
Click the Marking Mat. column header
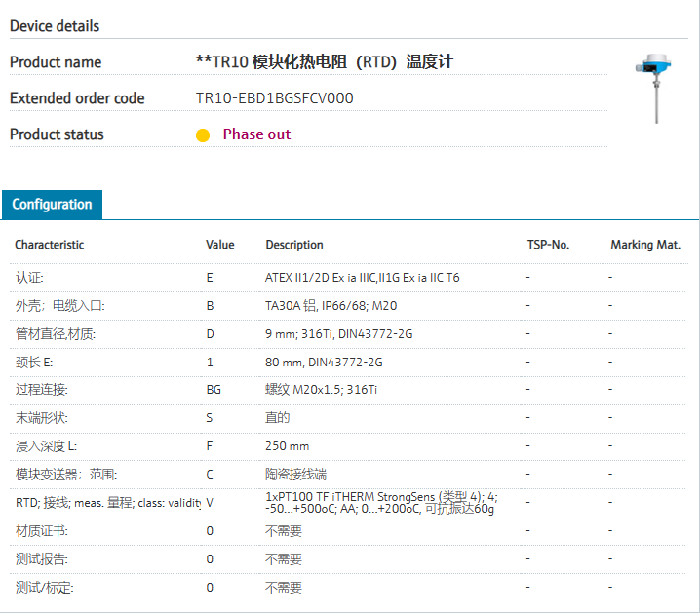(645, 245)
